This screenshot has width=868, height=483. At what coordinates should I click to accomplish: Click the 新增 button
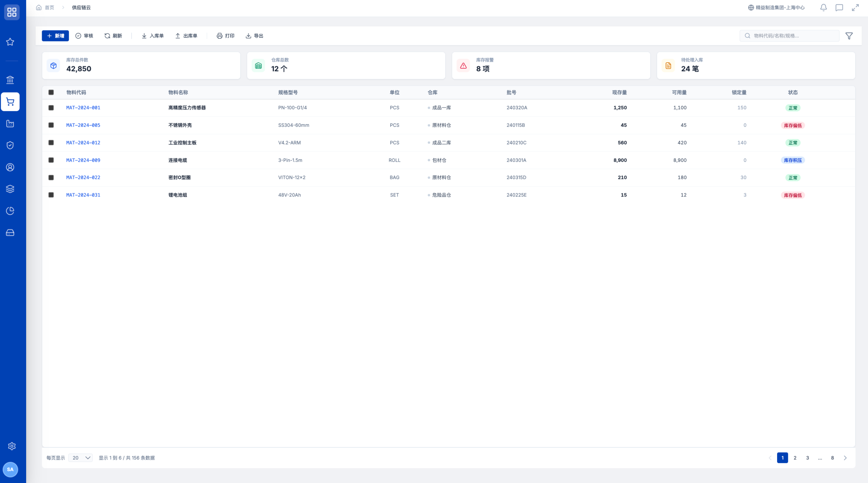tap(55, 36)
